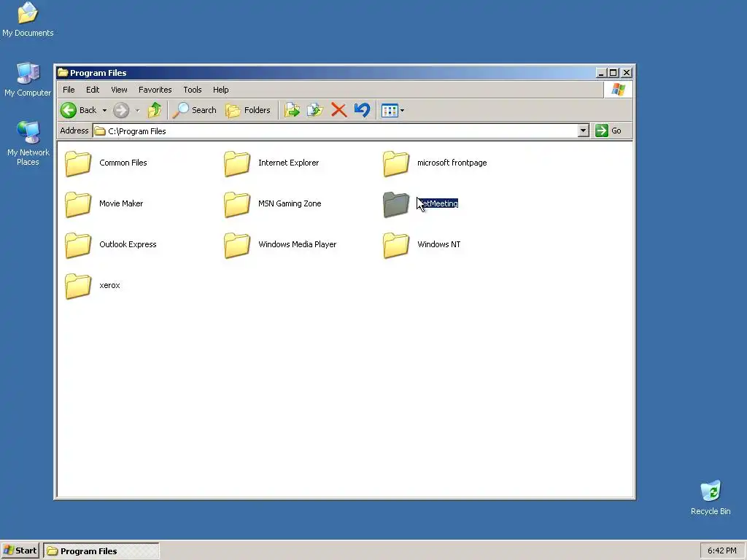Select the Outlook Express folder icon

click(78, 245)
